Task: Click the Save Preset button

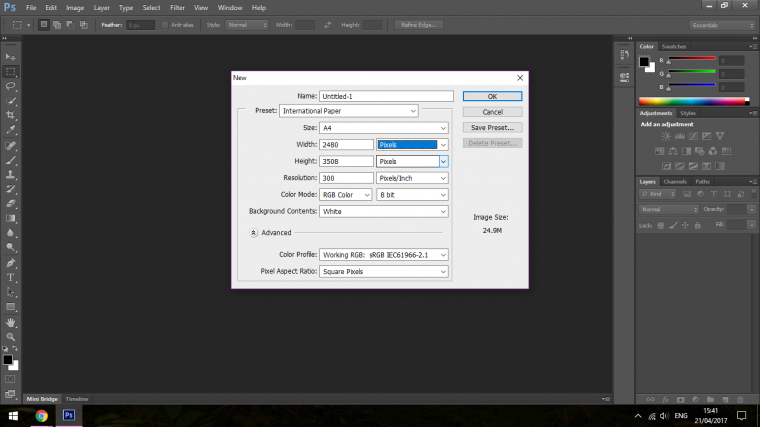Action: pos(492,127)
